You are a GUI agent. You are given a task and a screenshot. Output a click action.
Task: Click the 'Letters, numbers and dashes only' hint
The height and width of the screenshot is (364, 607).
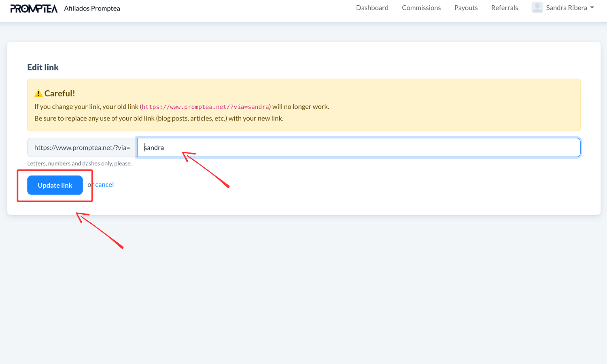(x=79, y=163)
